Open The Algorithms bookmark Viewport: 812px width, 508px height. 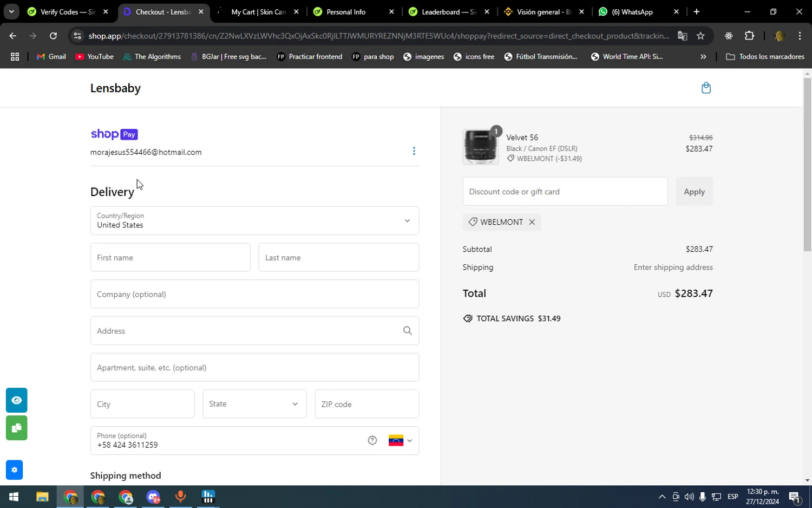pos(152,56)
